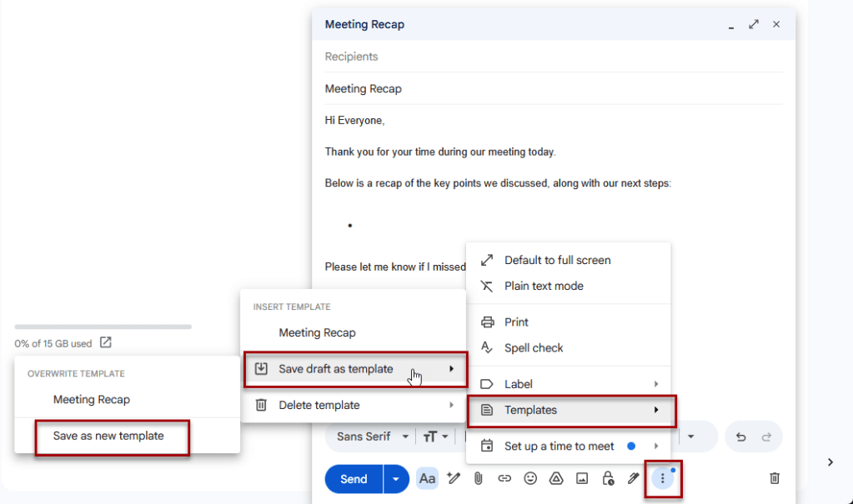853x504 pixels.
Task: Click the full screen arrows menu icon
Action: coord(487,260)
